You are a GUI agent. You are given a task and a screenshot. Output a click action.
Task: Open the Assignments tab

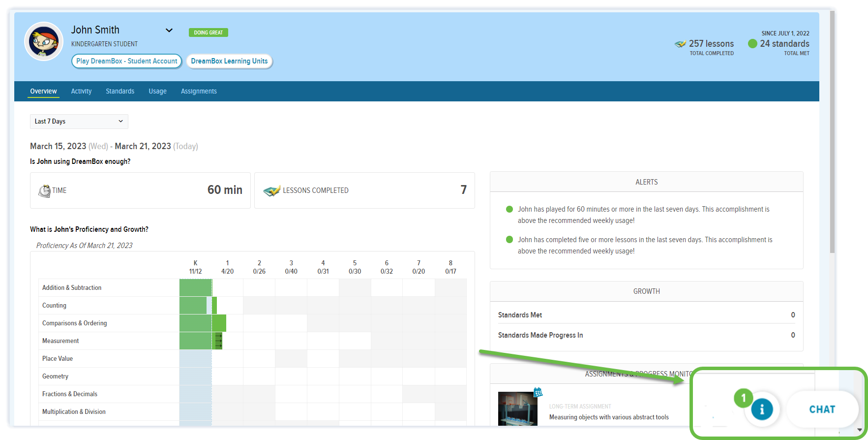(x=199, y=91)
